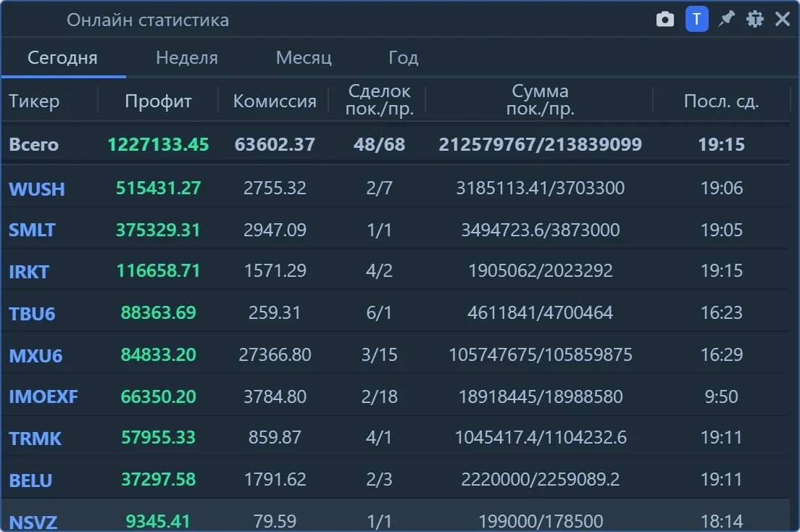
Task: Open the TBU6 ticker
Action: [x=32, y=314]
